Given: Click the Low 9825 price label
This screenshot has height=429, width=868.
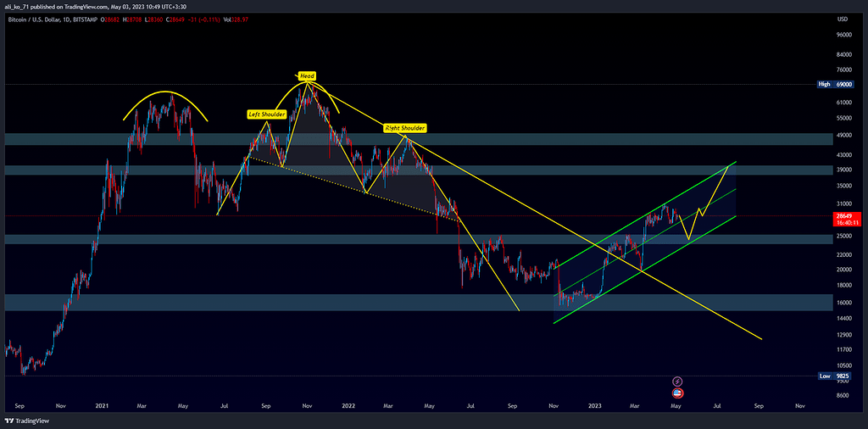Looking at the screenshot, I should coord(834,376).
